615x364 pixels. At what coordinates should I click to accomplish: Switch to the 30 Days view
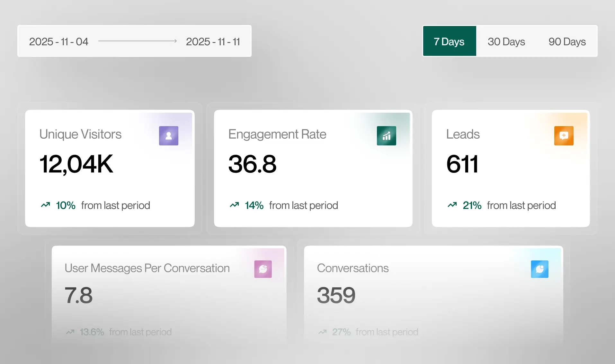pyautogui.click(x=506, y=41)
